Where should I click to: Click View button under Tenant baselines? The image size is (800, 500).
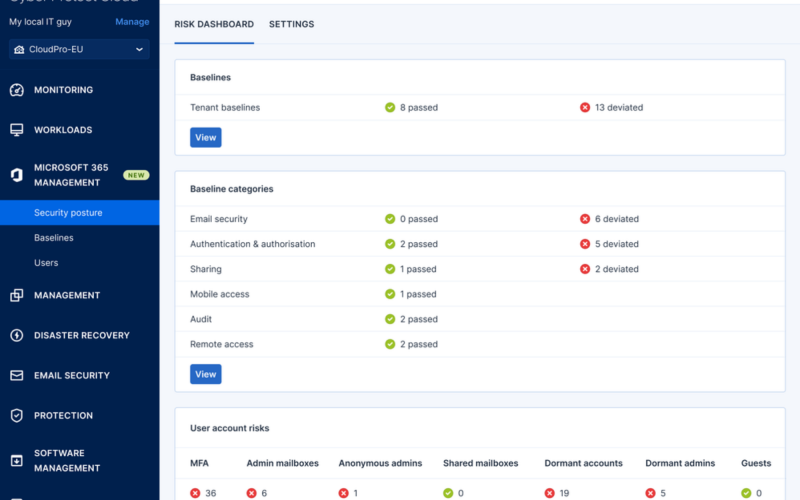pyautogui.click(x=206, y=137)
